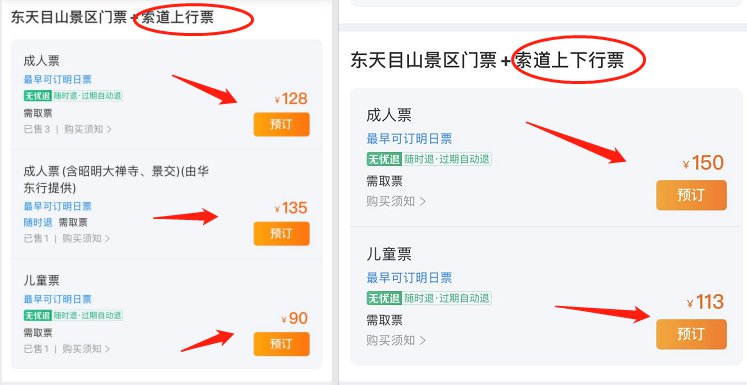The image size is (747, 385).
Task: Click 最早可订明日票 on the ¥150 ticket
Action: click(409, 139)
